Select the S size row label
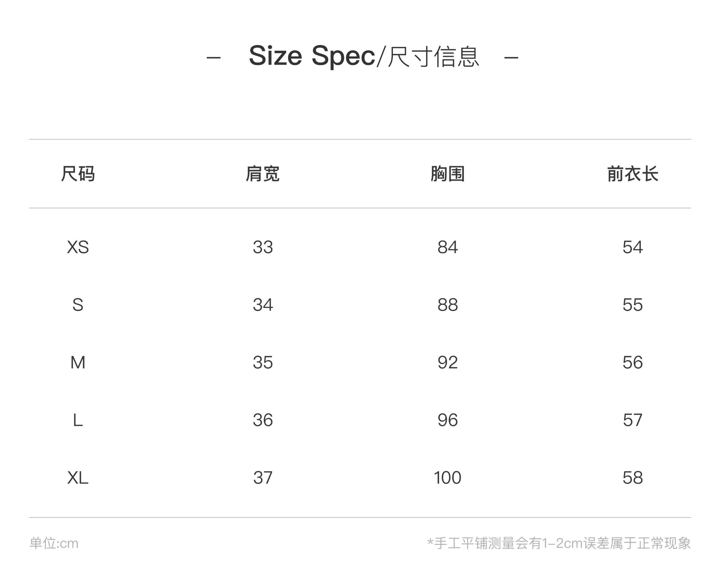725x588 pixels. [78, 305]
